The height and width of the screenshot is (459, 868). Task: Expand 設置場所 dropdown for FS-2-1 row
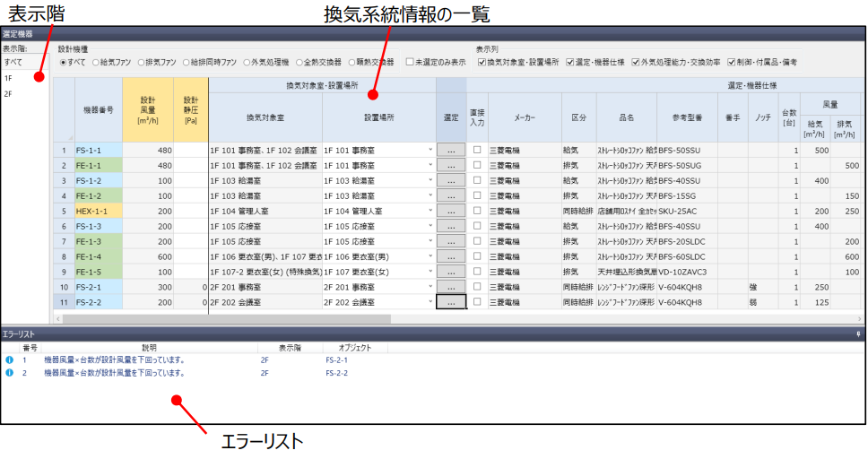(x=431, y=288)
